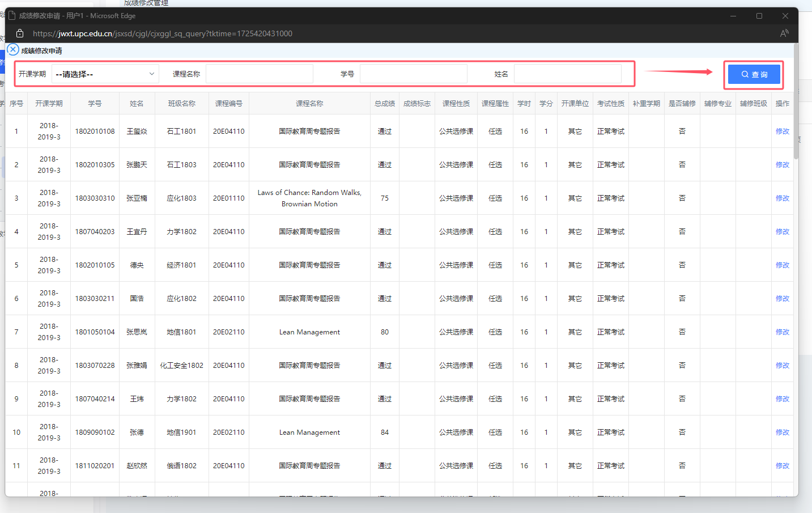Click the blue 查询 search button

coord(754,74)
